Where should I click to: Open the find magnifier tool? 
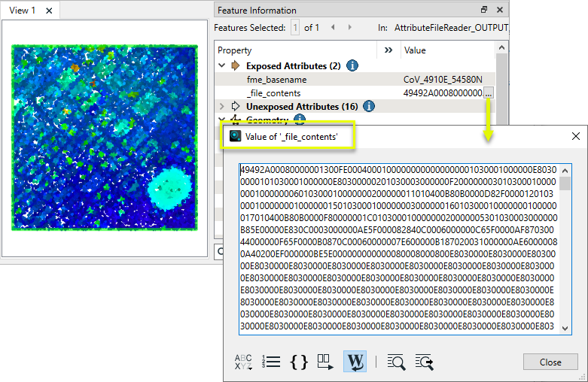396,362
